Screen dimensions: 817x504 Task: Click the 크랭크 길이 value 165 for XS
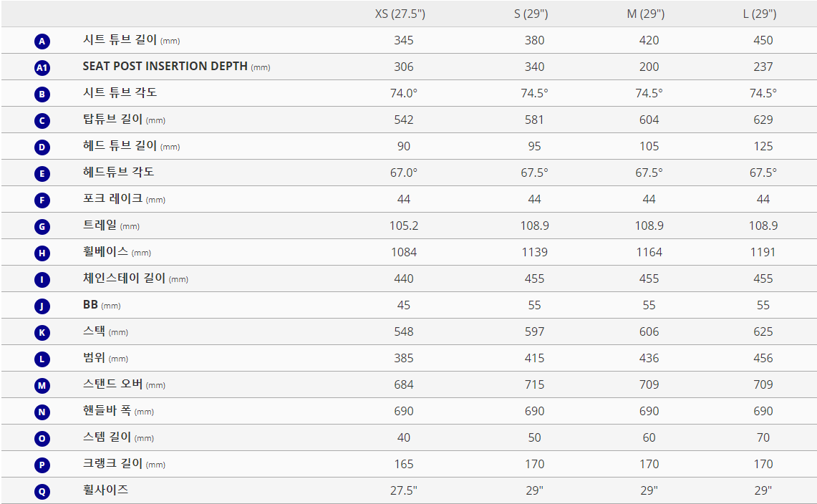pyautogui.click(x=404, y=465)
